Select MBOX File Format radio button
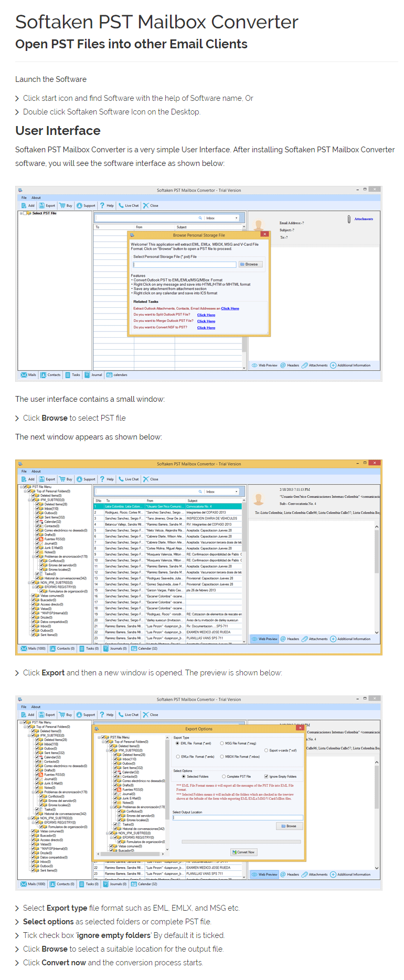The image size is (404, 980). click(222, 757)
